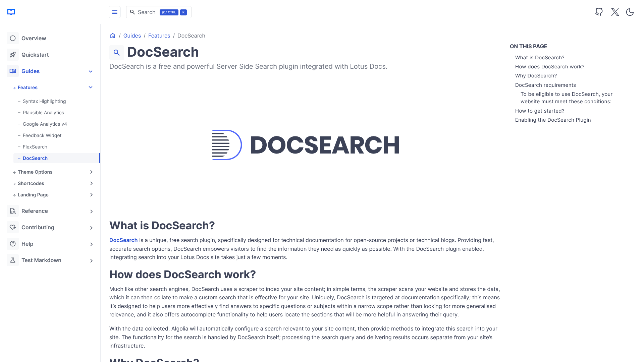Screen dimensions: 644x362
Task: Toggle the Features subsection visibility
Action: point(91,87)
